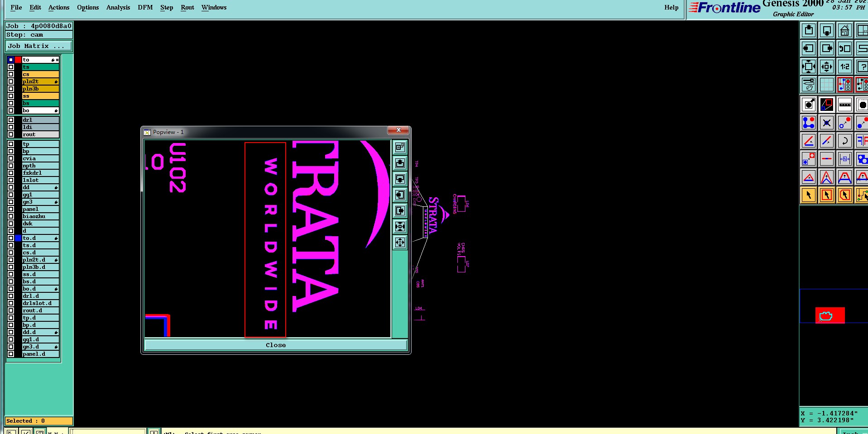Pan left inside the Popview window

point(400,195)
